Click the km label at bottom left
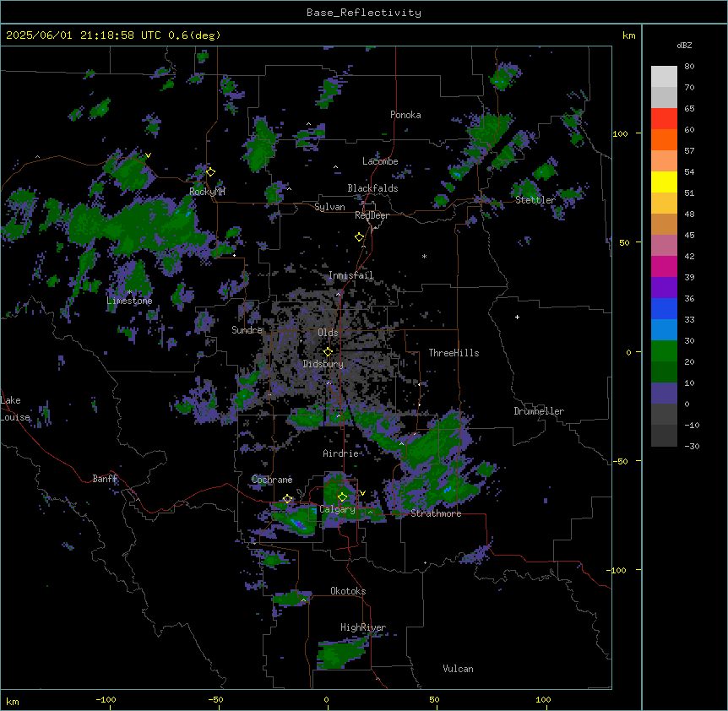This screenshot has height=711, width=728. (13, 701)
